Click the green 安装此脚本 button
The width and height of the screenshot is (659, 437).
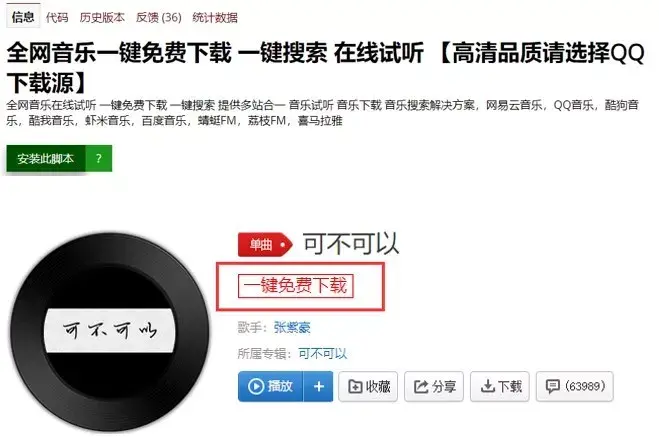pos(45,158)
